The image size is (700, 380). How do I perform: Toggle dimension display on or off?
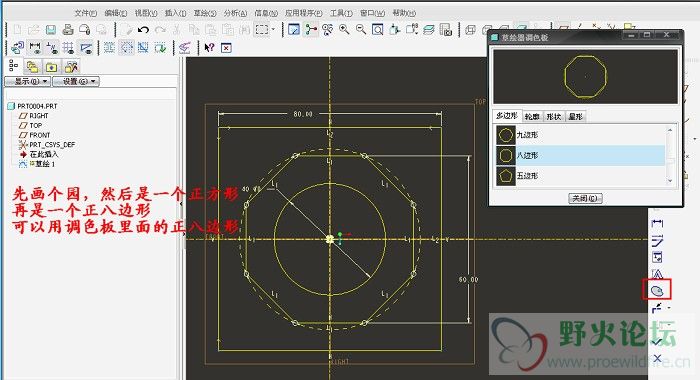pyautogui.click(x=34, y=47)
